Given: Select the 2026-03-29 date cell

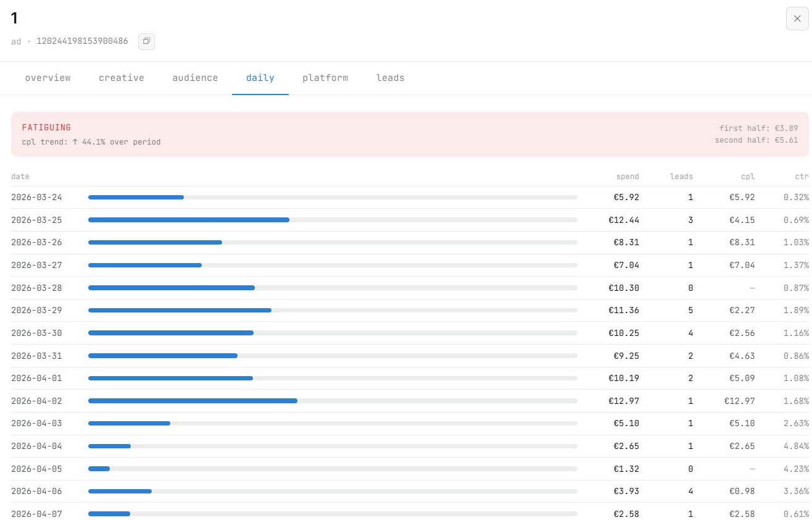Looking at the screenshot, I should 36,310.
